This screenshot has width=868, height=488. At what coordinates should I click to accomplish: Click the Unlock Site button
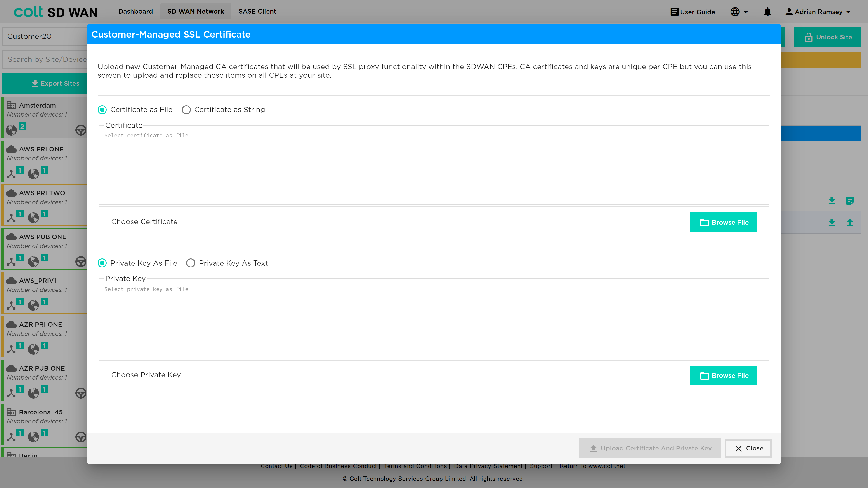(827, 37)
